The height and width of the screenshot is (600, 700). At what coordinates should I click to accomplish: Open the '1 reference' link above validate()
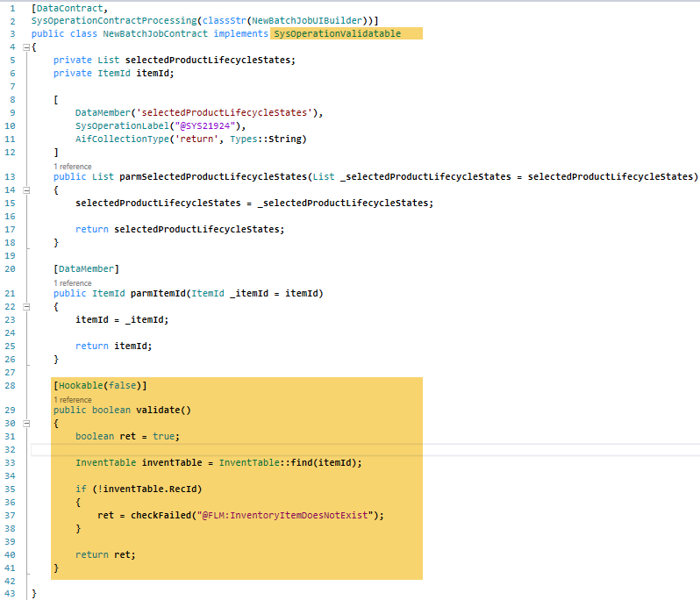(73, 400)
